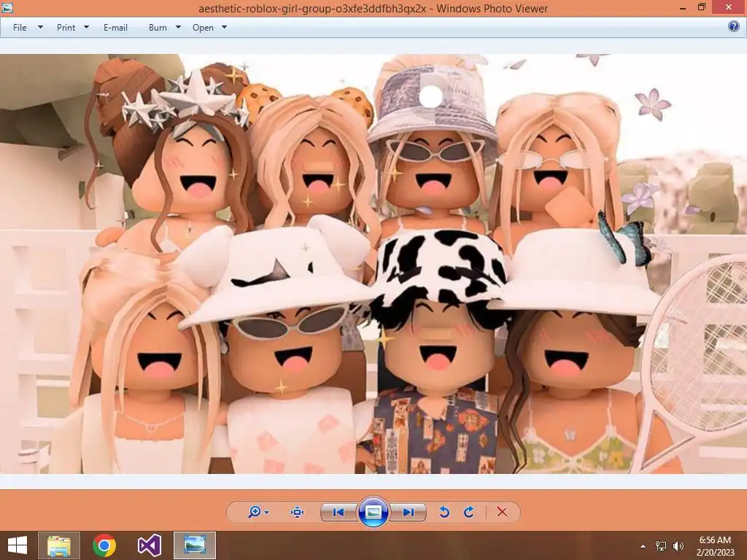Screen dimensions: 747x560
Task: Open the File menu
Action: 20,28
